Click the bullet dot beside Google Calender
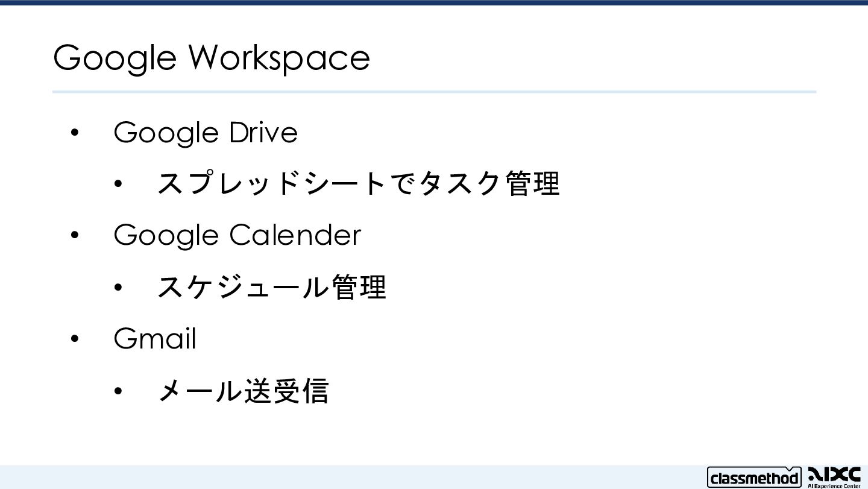Viewport: 868px width, 489px height. (75, 235)
